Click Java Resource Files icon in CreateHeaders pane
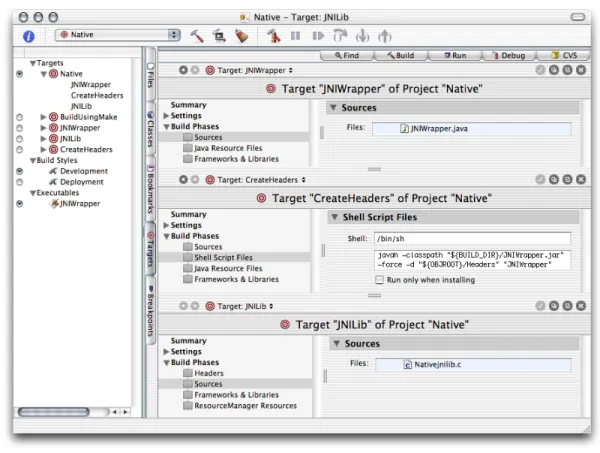 [x=188, y=268]
